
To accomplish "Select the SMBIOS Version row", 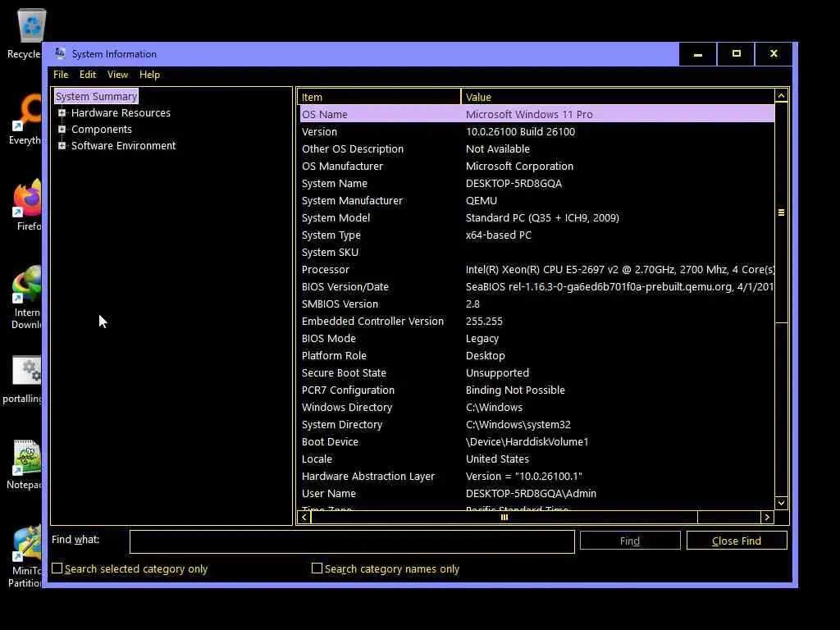I will [536, 304].
